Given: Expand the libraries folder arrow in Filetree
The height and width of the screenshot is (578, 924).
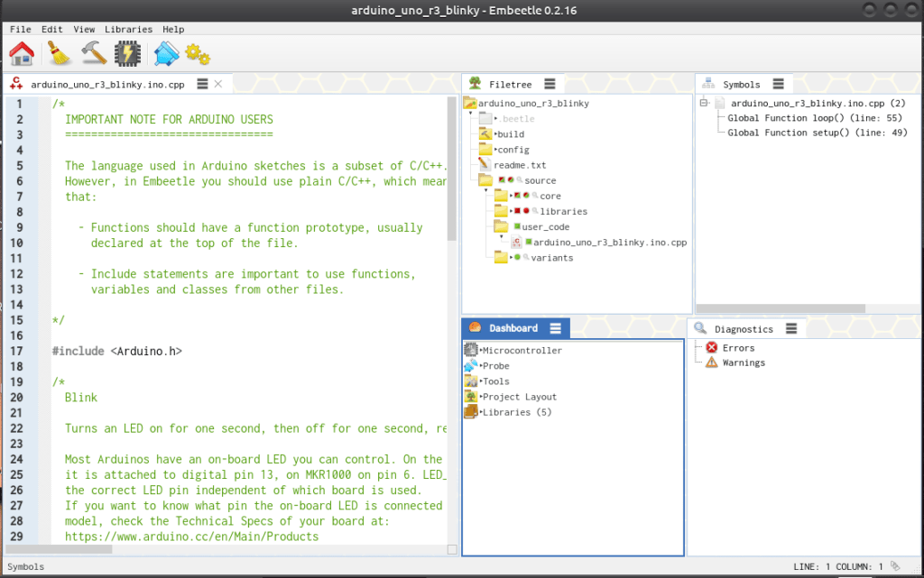Looking at the screenshot, I should [511, 211].
